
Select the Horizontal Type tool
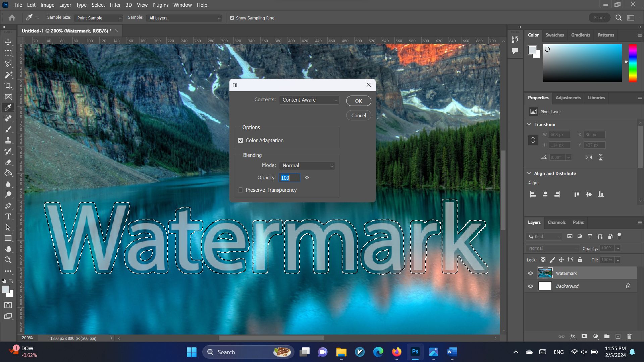(8, 217)
